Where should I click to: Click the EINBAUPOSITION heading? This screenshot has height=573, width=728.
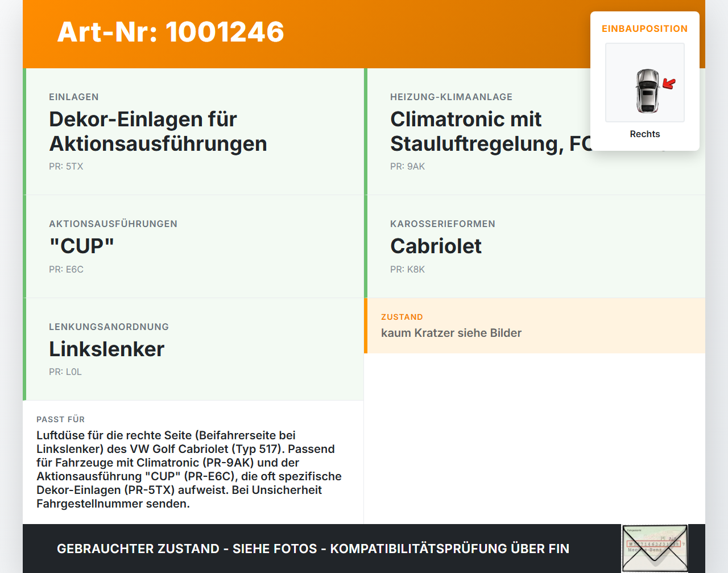click(645, 28)
